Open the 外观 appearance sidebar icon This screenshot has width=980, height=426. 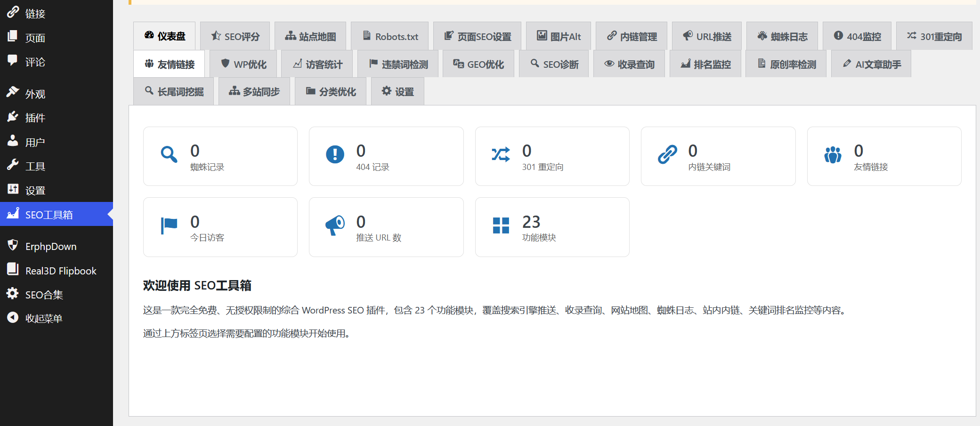(13, 92)
